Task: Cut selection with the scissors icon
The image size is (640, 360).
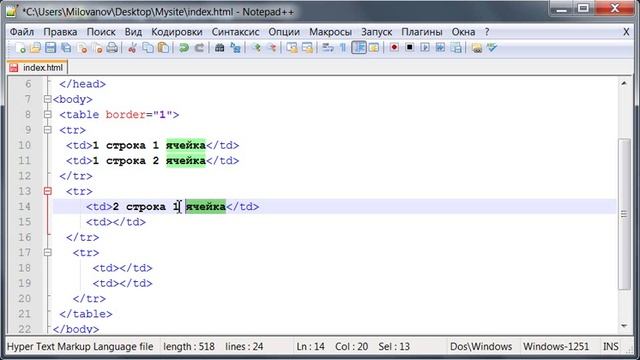Action: tap(132, 48)
